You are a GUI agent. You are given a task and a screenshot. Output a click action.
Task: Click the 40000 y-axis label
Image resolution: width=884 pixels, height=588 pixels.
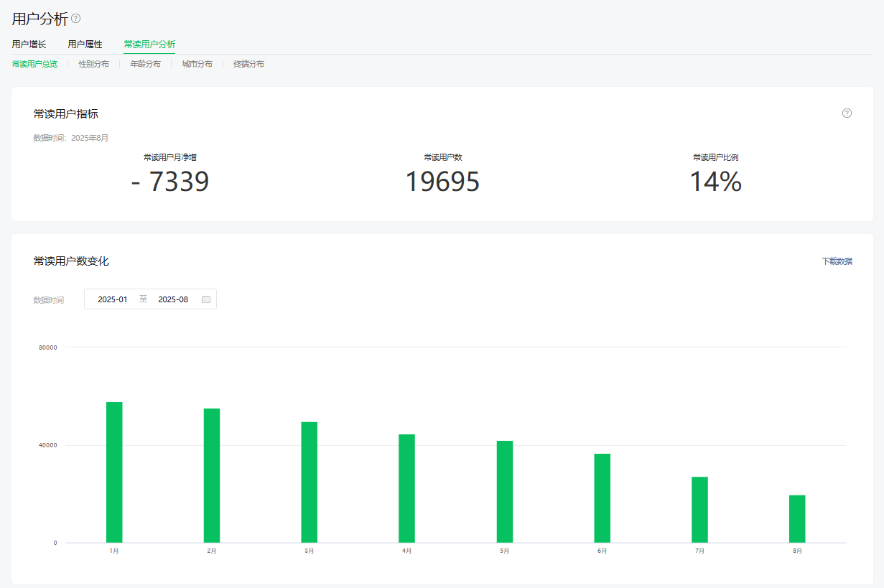[48, 445]
